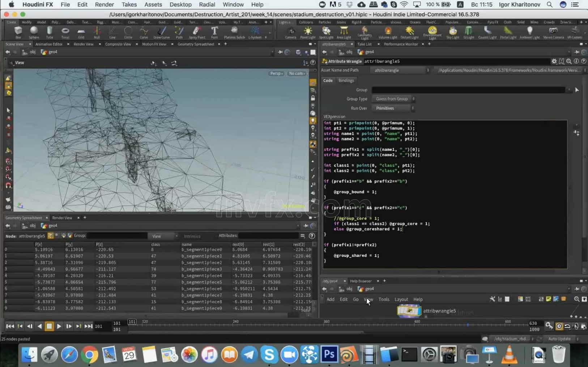Open the No cam camera dropdown
The height and width of the screenshot is (367, 588).
tap(297, 73)
